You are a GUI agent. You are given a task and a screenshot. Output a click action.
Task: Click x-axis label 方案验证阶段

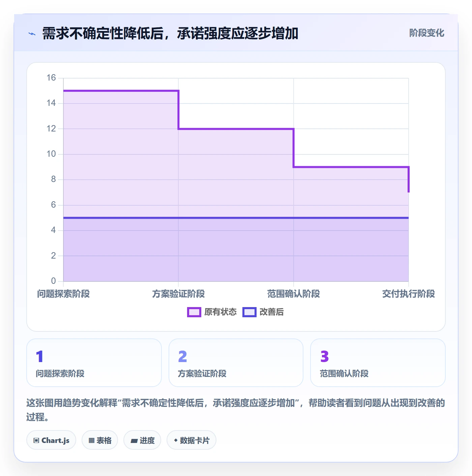click(178, 294)
